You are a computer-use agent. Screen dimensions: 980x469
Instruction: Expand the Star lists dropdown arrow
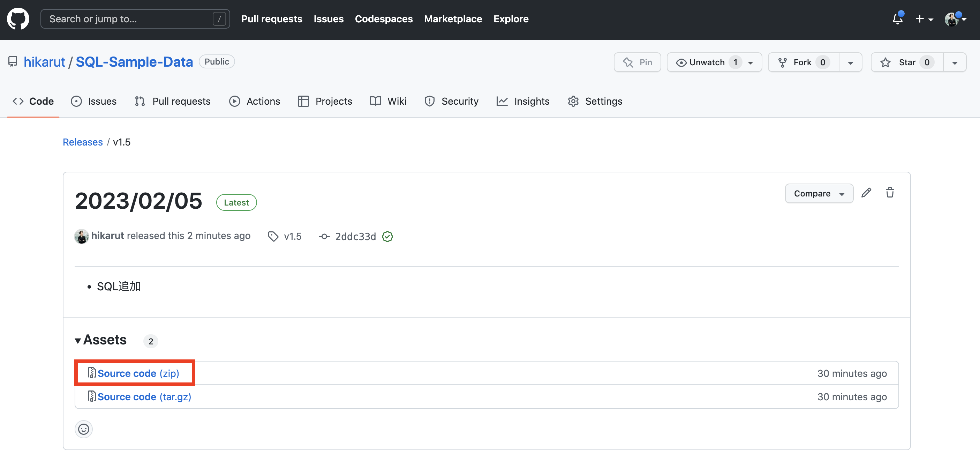pyautogui.click(x=955, y=62)
